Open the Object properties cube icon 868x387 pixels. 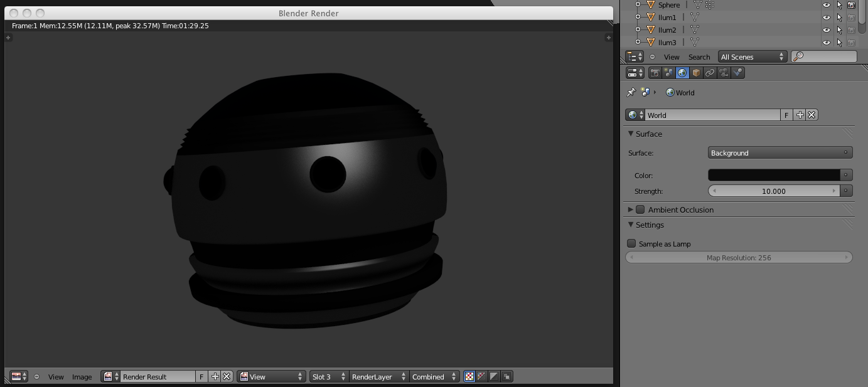696,73
